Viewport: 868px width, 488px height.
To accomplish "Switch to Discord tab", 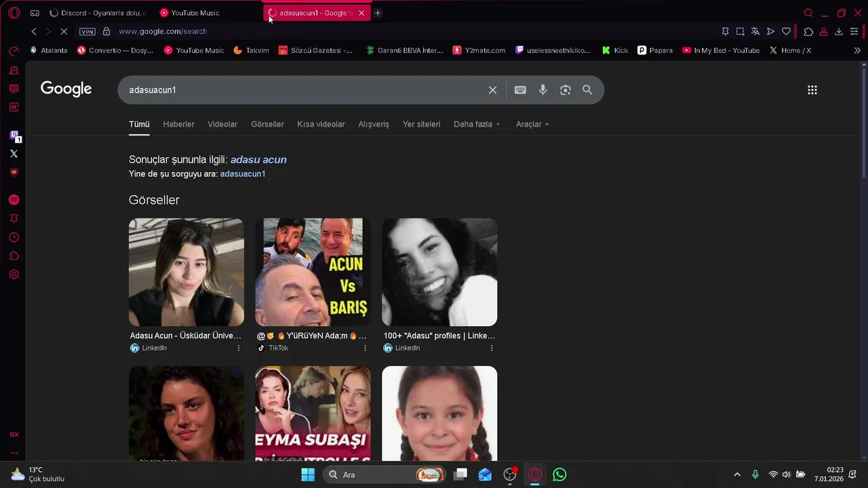I will coord(98,13).
